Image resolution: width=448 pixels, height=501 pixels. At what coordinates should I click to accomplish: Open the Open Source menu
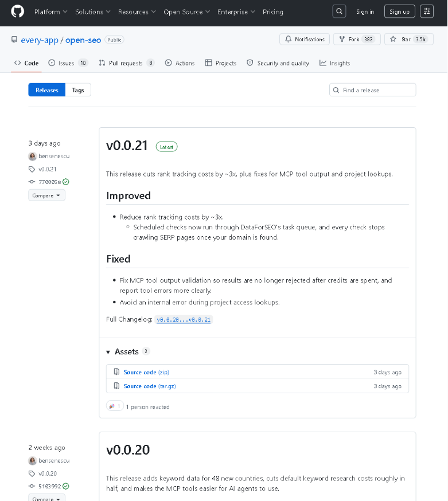[x=187, y=12]
